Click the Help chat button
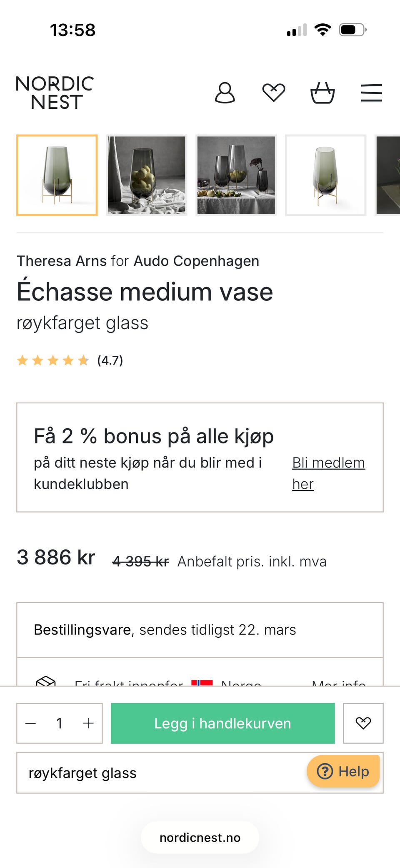Screen dimensions: 400x868 343,771
